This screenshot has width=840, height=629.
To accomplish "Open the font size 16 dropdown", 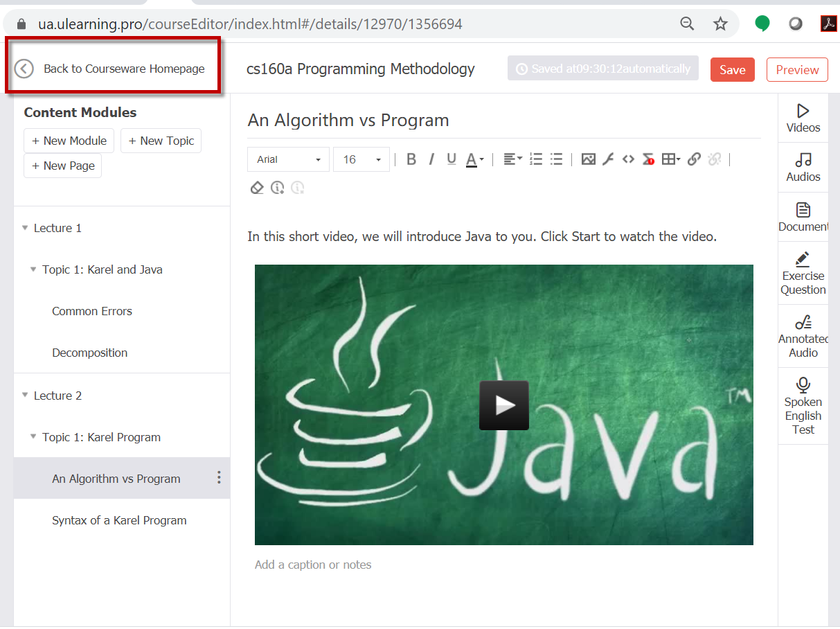I will pyautogui.click(x=361, y=159).
